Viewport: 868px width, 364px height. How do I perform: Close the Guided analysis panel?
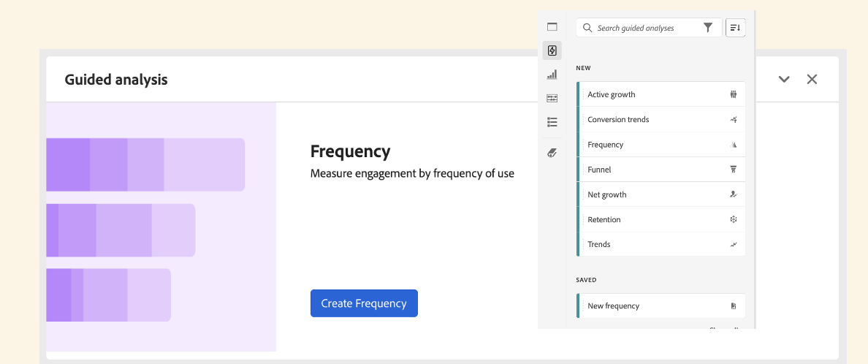pyautogui.click(x=812, y=79)
